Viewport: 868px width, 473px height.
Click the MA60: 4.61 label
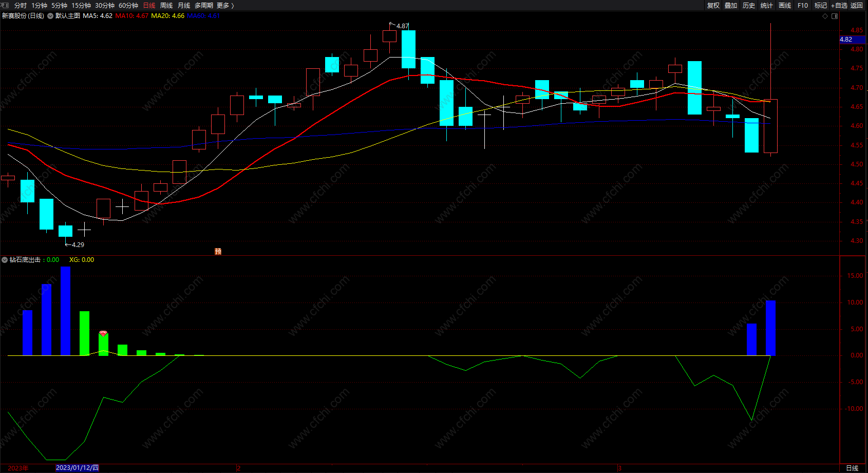(203, 16)
